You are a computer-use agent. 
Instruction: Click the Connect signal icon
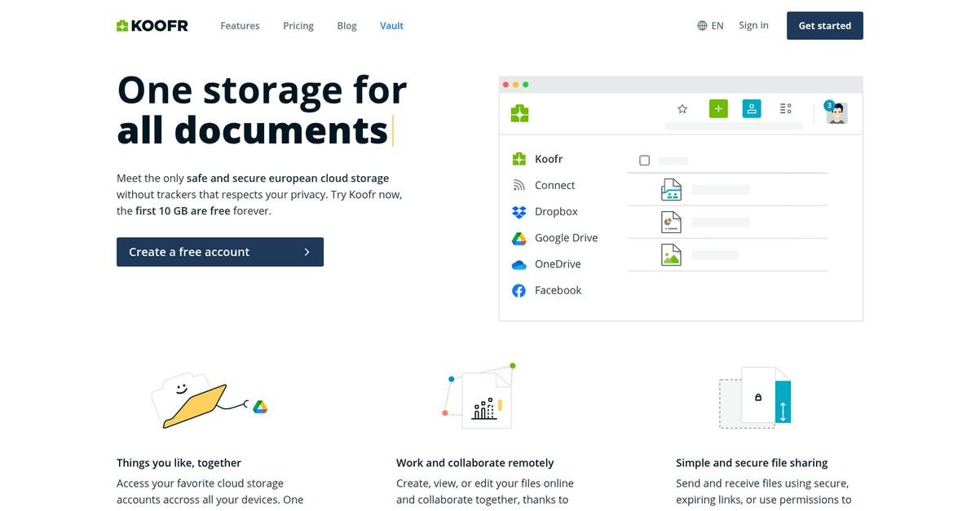pyautogui.click(x=519, y=185)
